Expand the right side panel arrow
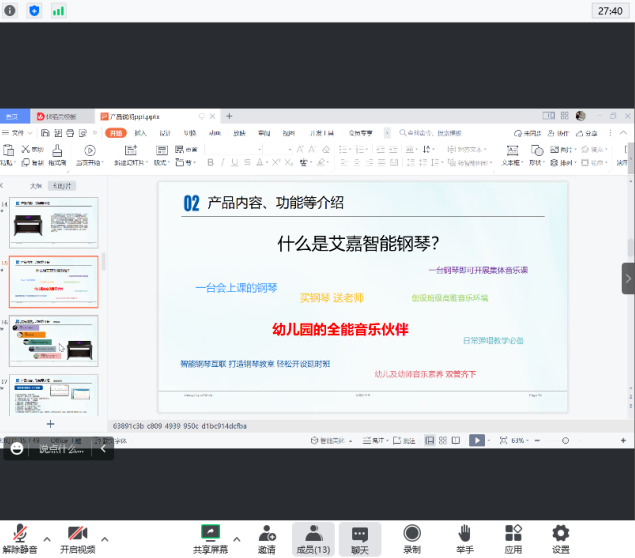 [628, 278]
